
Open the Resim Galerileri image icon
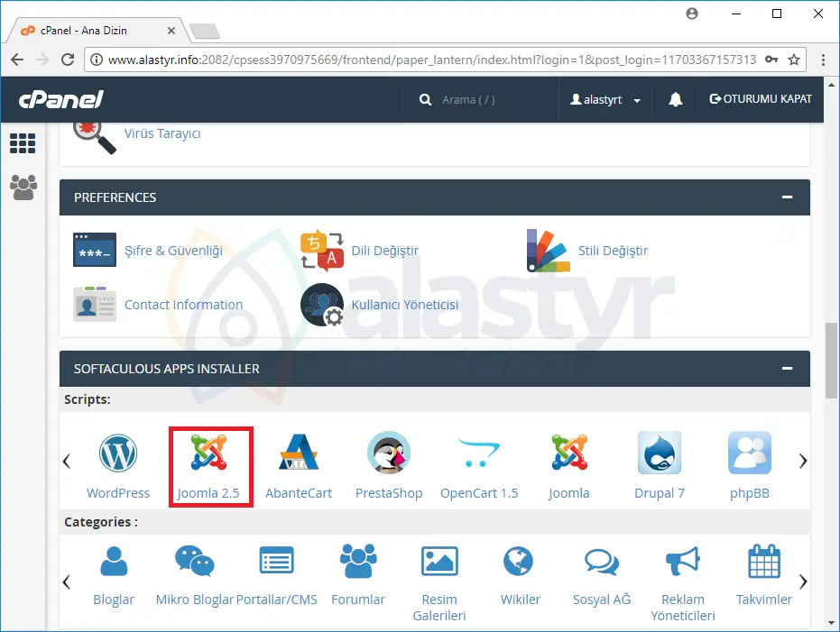tap(439, 561)
